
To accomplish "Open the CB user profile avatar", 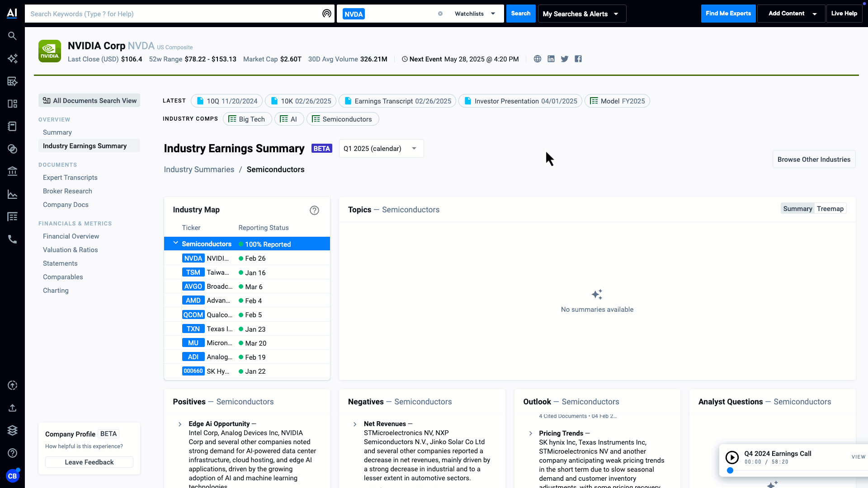I will (12, 476).
